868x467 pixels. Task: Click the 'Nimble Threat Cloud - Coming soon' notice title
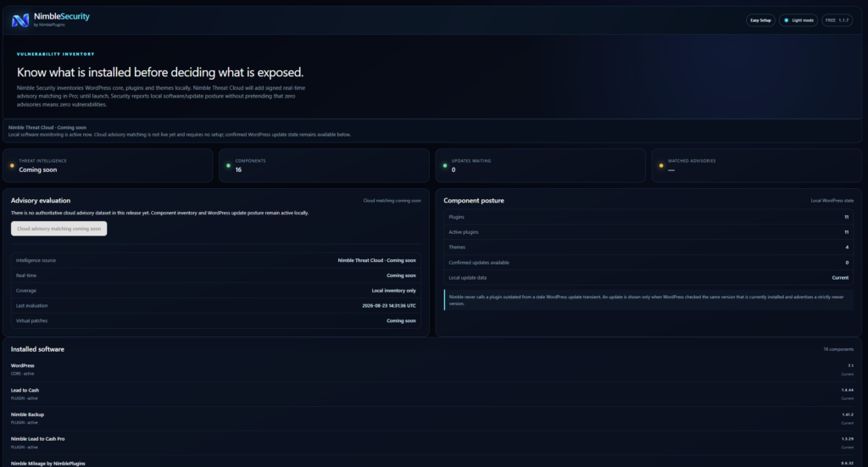click(47, 127)
